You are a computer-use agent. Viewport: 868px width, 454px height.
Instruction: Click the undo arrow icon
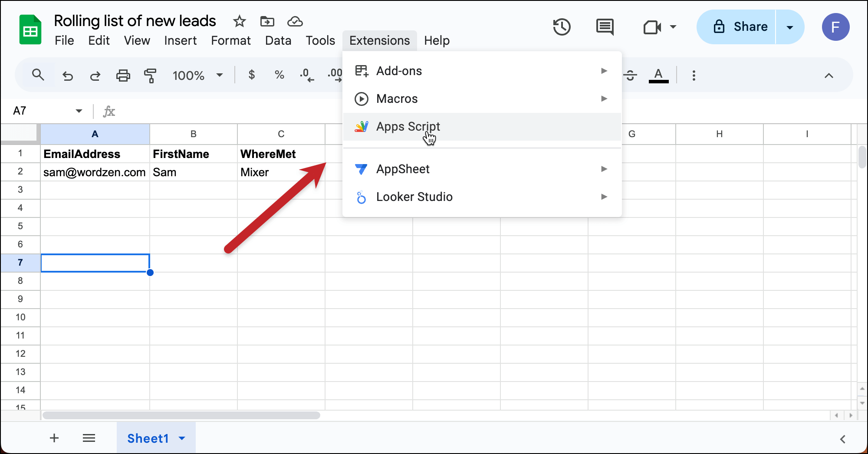(x=68, y=76)
